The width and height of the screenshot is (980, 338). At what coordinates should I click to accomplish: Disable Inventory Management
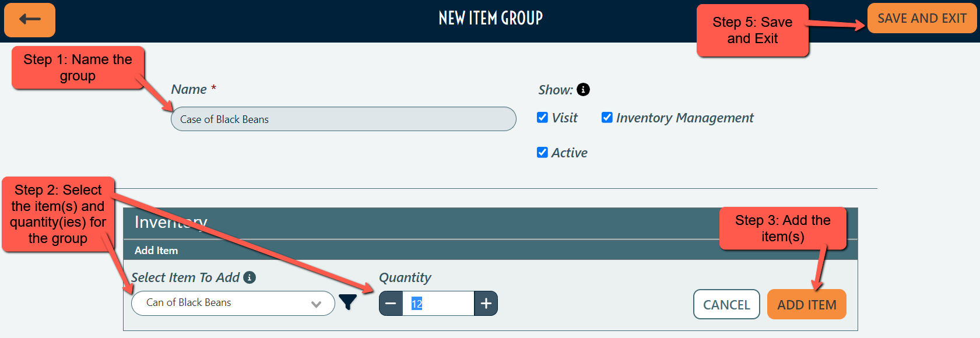[x=606, y=117]
